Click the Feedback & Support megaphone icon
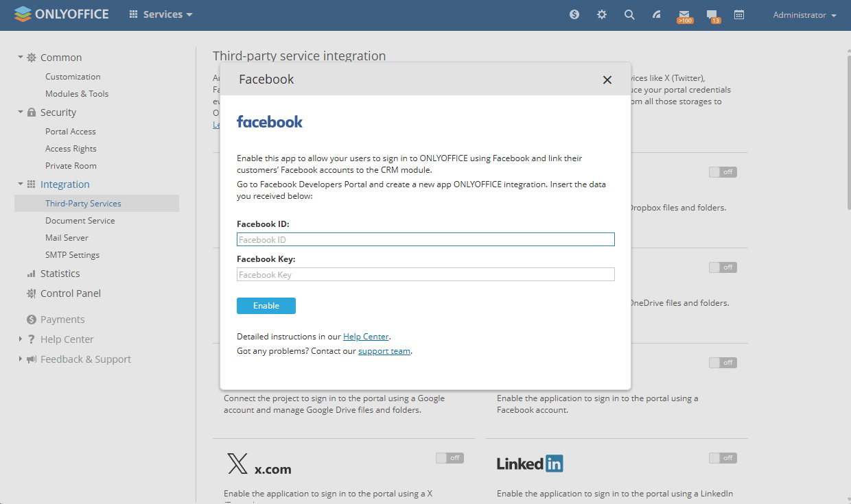 [x=32, y=359]
